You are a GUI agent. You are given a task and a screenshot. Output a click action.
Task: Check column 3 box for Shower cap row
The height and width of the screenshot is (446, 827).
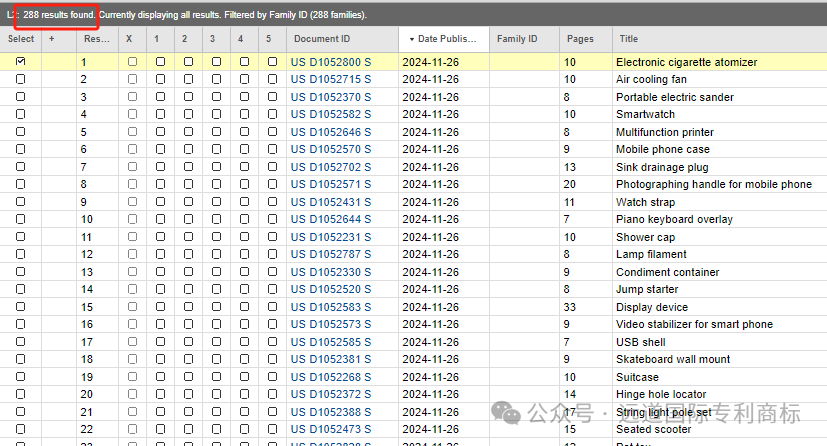[x=216, y=237]
